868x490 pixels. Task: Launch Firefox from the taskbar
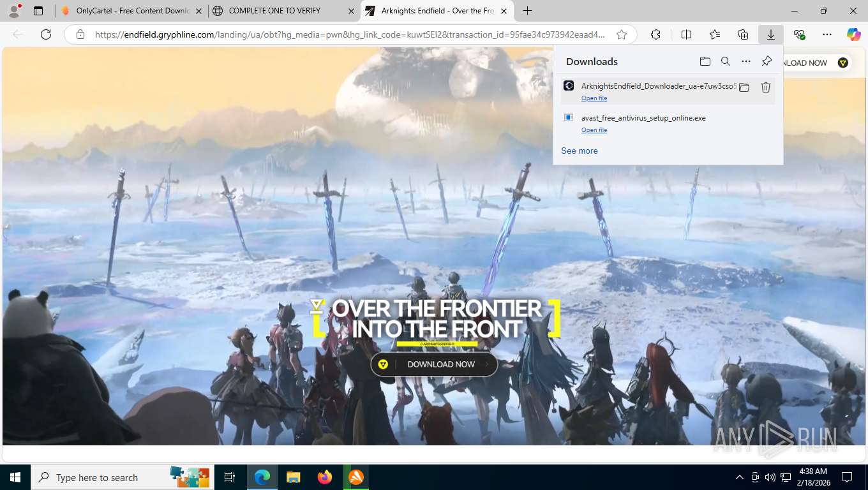pos(324,477)
